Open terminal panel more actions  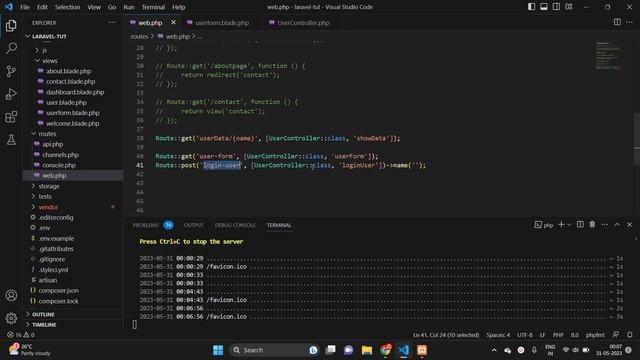[604, 224]
